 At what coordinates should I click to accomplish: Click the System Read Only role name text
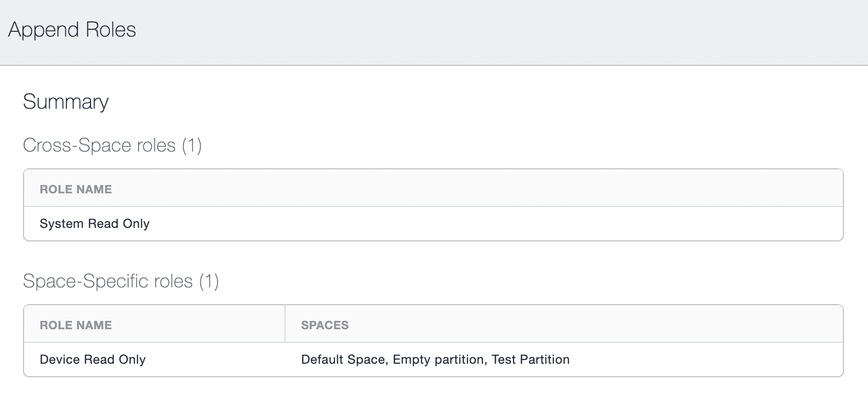(x=95, y=224)
